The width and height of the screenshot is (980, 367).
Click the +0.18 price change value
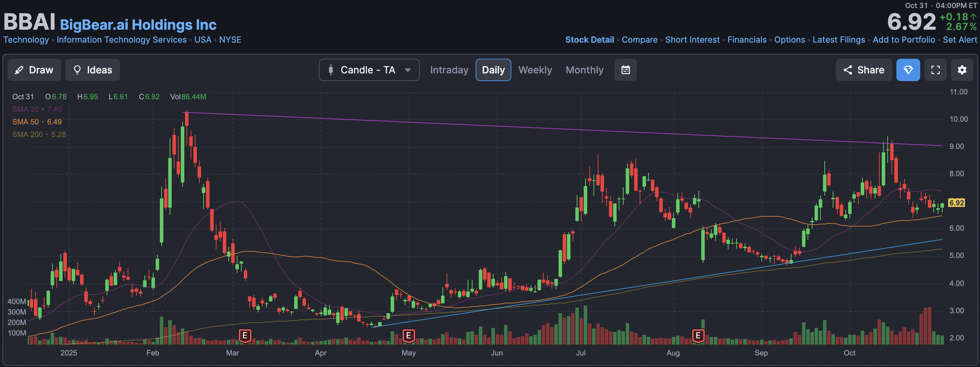click(x=954, y=17)
